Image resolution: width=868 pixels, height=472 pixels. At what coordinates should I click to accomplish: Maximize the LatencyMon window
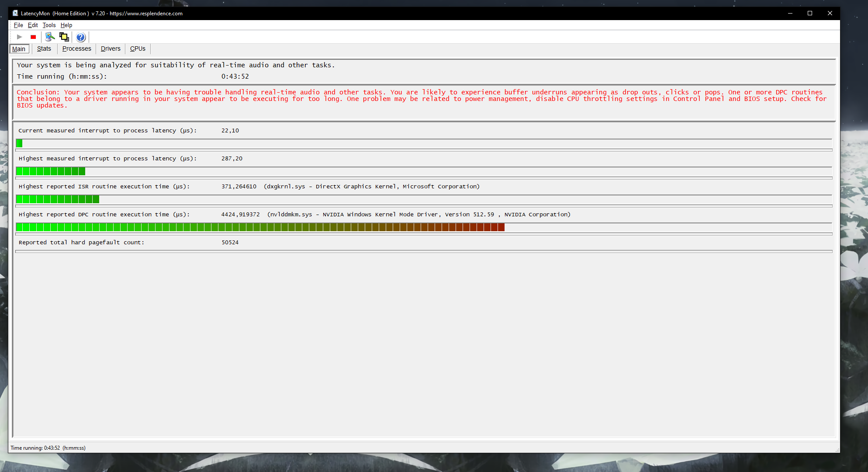[809, 13]
